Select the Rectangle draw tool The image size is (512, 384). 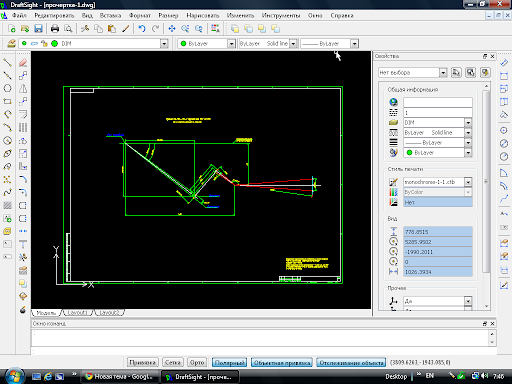coord(7,101)
